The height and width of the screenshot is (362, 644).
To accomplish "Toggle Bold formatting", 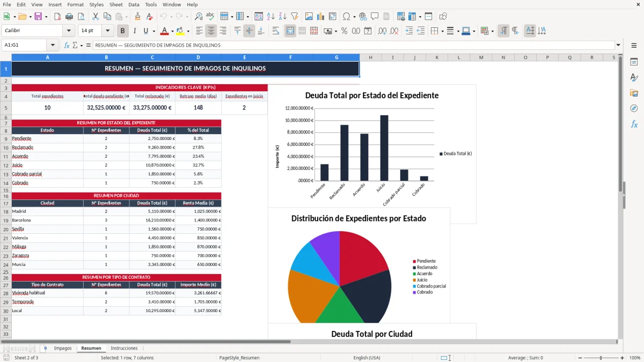I will tap(122, 31).
